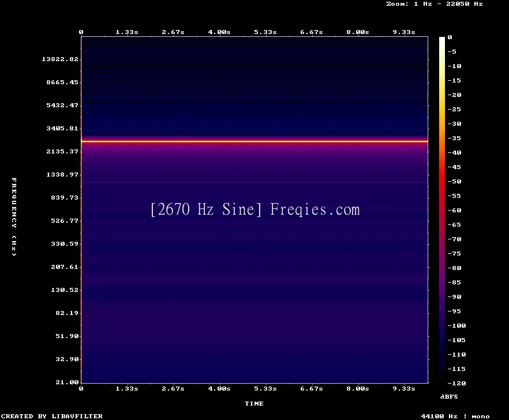Select the 21.00 frequency label
509x420 pixels.
click(67, 382)
